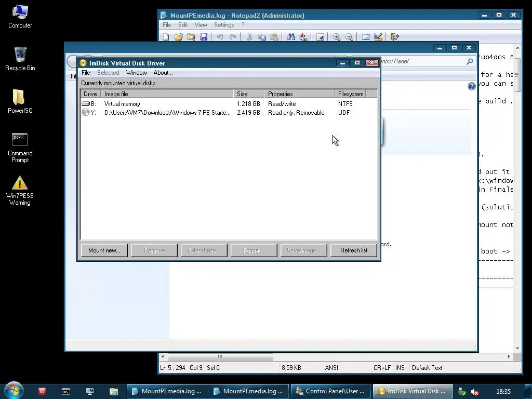This screenshot has height=399, width=532.
Task: Click search magnifier in Control Panel window
Action: [470, 61]
